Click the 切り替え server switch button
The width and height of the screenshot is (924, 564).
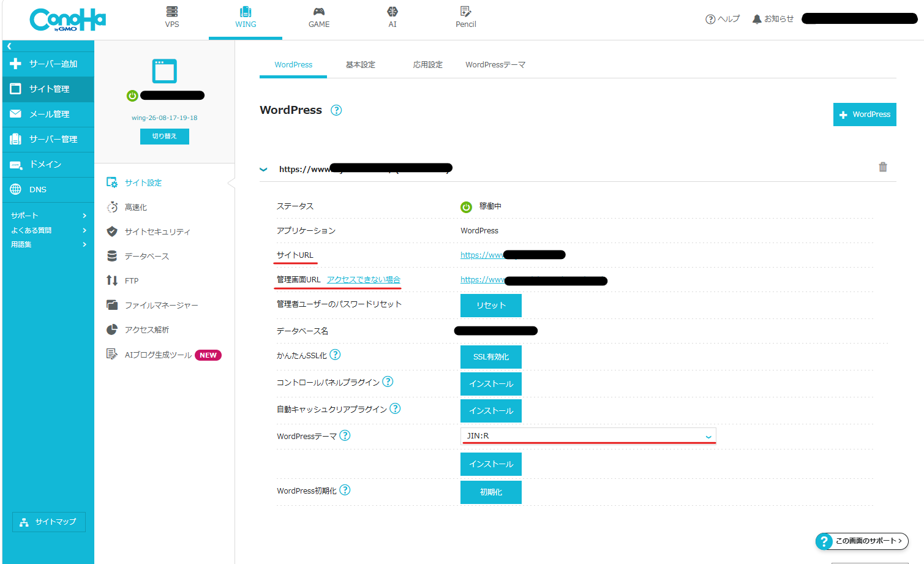point(165,137)
